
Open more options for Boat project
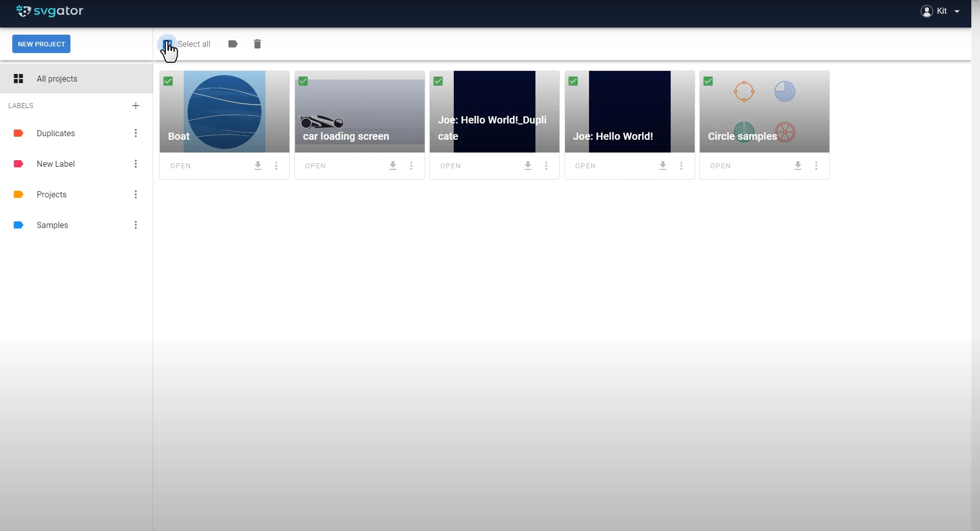point(277,166)
